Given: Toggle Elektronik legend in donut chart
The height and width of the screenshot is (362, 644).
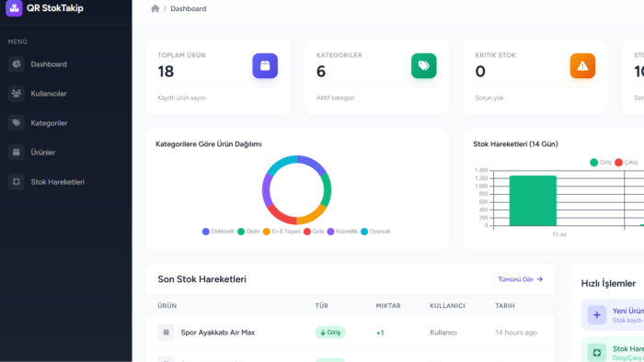Looking at the screenshot, I should tap(218, 232).
